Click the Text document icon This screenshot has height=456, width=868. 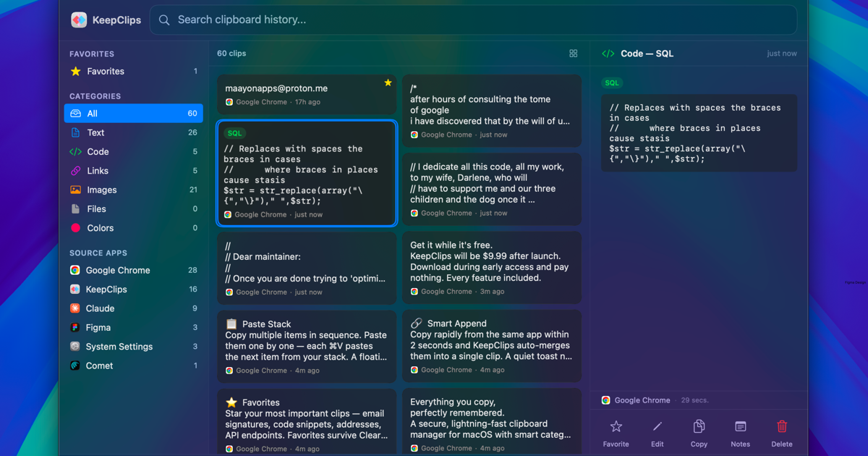point(75,132)
